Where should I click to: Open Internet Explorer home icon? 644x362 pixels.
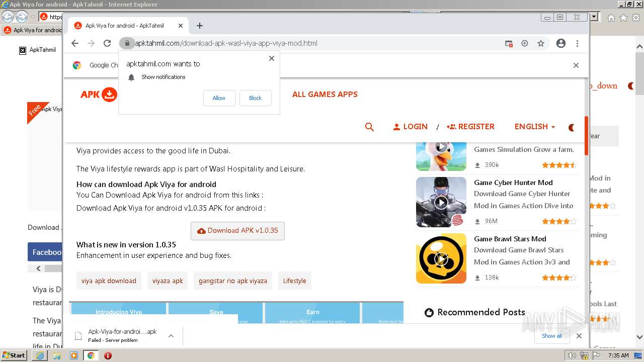tap(611, 18)
